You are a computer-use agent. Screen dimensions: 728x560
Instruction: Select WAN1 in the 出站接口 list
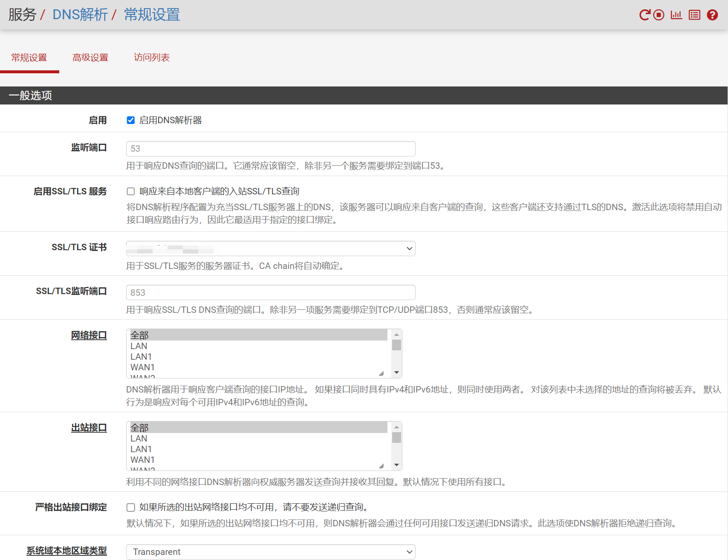click(x=143, y=460)
